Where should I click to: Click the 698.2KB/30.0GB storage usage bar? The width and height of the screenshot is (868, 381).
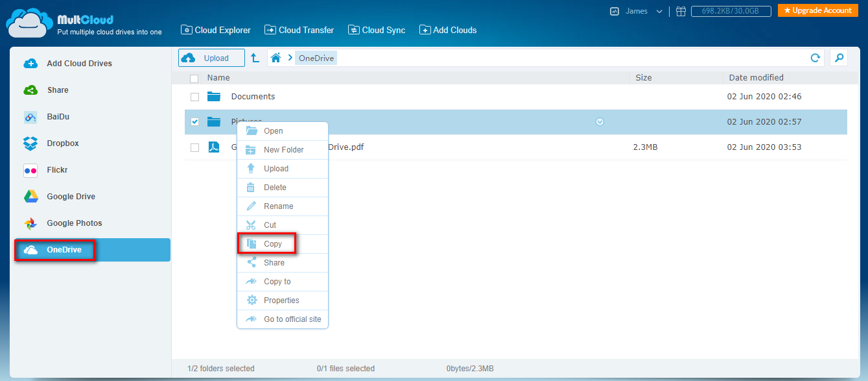pyautogui.click(x=731, y=11)
